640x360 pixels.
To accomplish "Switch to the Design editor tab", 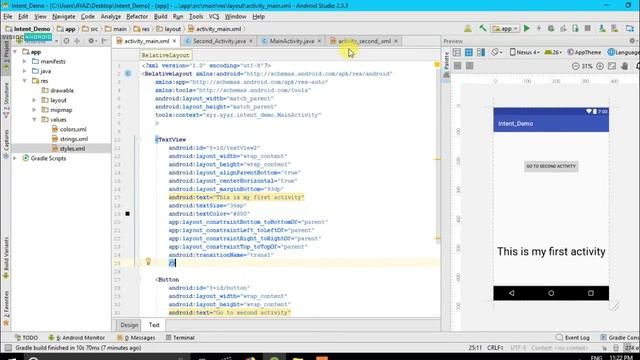I will tap(129, 325).
